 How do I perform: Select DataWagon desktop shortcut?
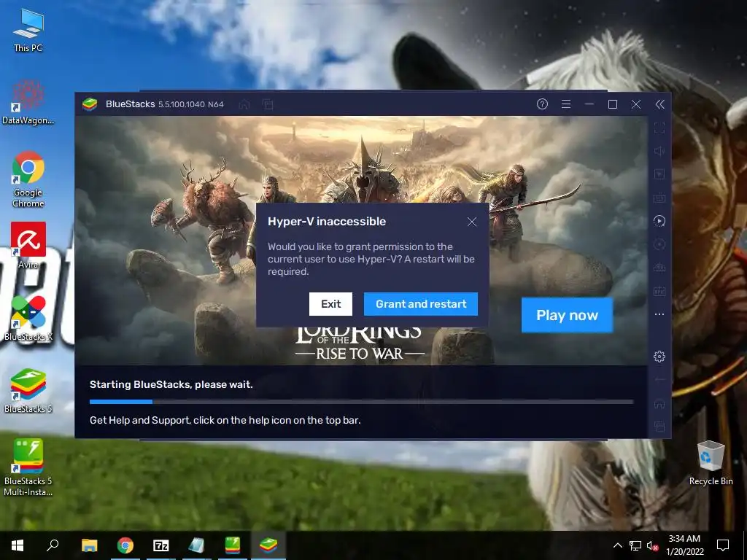coord(28,102)
